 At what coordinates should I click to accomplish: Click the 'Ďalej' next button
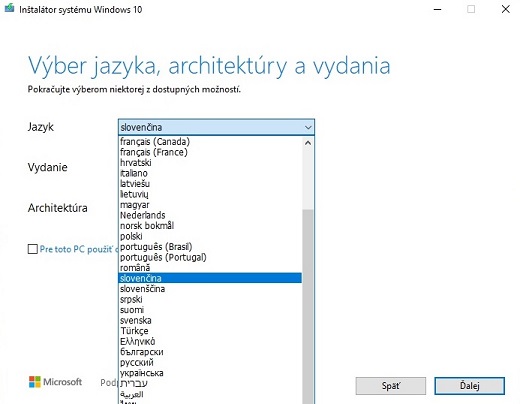click(469, 386)
